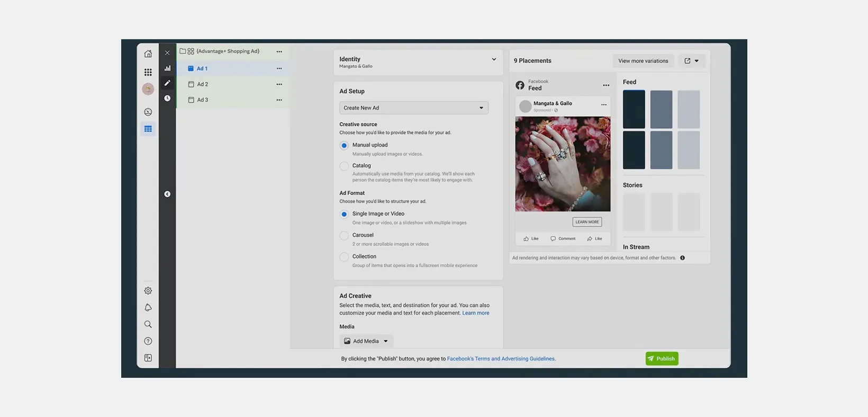Click the Mangata & Gallo page name
The height and width of the screenshot is (417, 868).
tap(553, 103)
